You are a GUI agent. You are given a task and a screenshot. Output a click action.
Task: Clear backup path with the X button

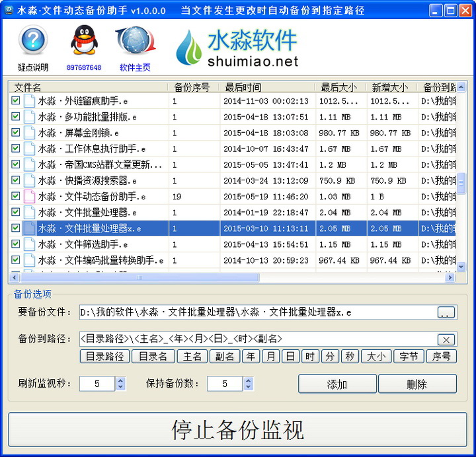tap(446, 339)
